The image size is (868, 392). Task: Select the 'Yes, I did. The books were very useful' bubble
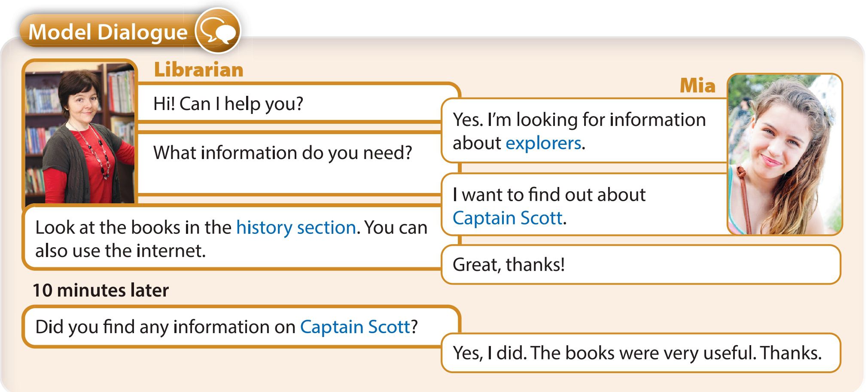(640, 353)
